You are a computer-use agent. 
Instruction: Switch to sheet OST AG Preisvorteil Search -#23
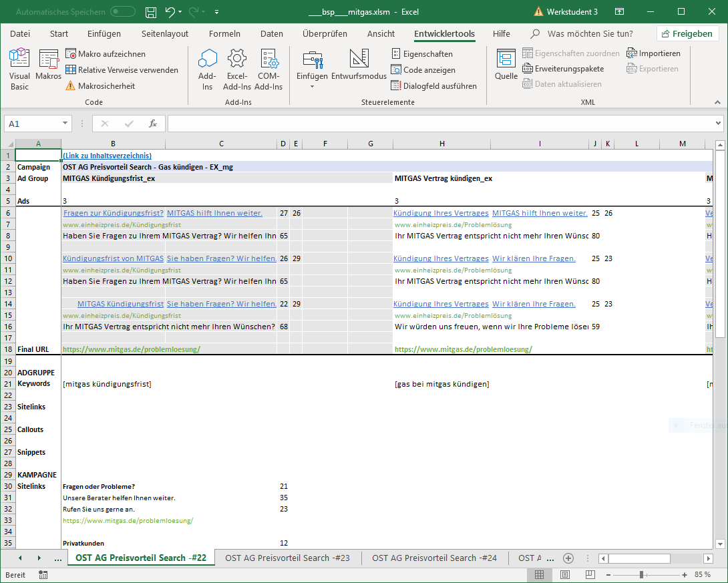pyautogui.click(x=287, y=558)
